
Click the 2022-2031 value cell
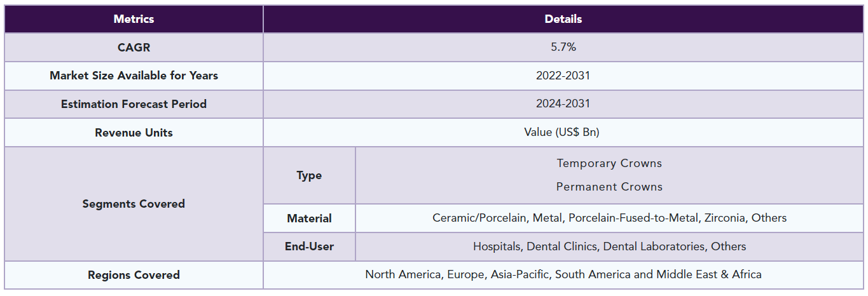coord(563,76)
